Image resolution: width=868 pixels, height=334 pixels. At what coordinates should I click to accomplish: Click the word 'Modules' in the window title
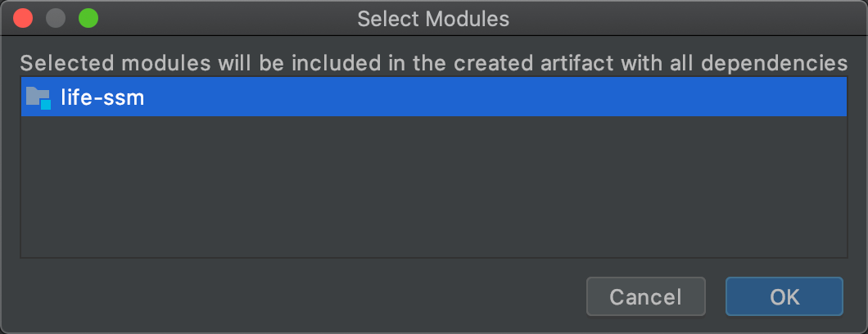[x=469, y=18]
